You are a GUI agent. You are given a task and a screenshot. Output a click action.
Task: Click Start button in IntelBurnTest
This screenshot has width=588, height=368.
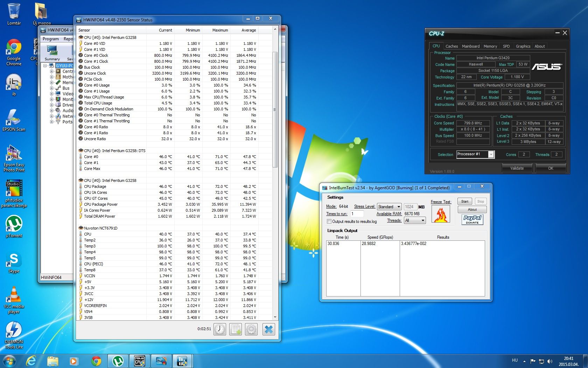[465, 202]
